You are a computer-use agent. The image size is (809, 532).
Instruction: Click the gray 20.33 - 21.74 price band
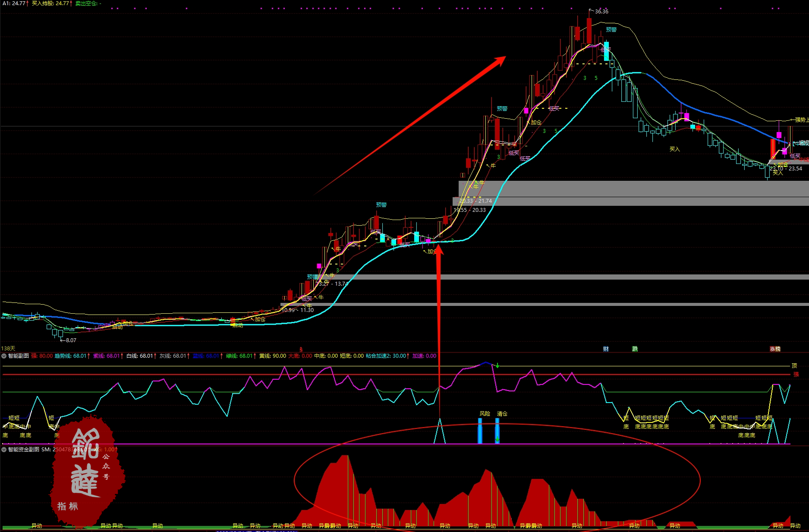(604, 201)
